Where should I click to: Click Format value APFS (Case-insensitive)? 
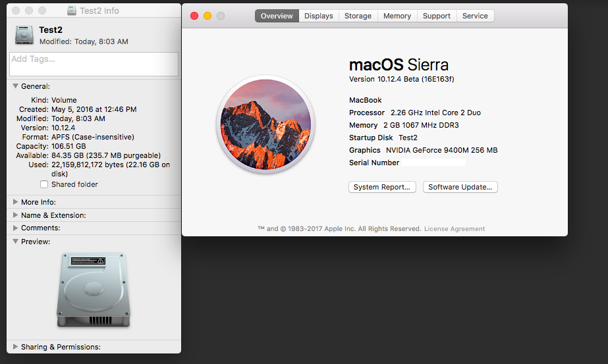pyautogui.click(x=93, y=137)
